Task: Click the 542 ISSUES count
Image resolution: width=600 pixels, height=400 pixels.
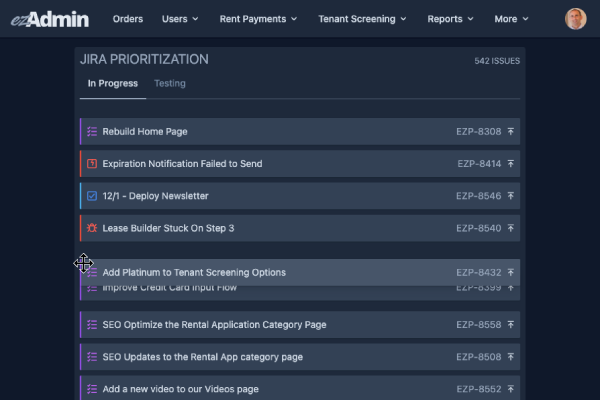Action: click(497, 61)
